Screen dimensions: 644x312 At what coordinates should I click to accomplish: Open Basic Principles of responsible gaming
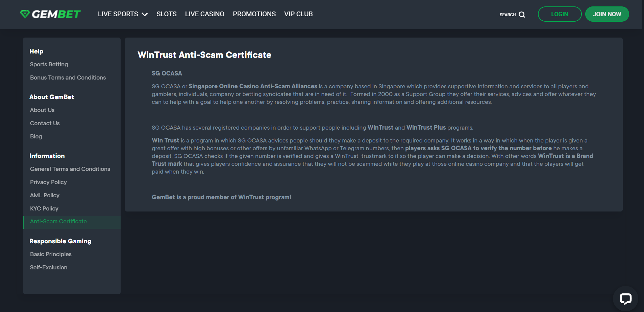pos(51,254)
